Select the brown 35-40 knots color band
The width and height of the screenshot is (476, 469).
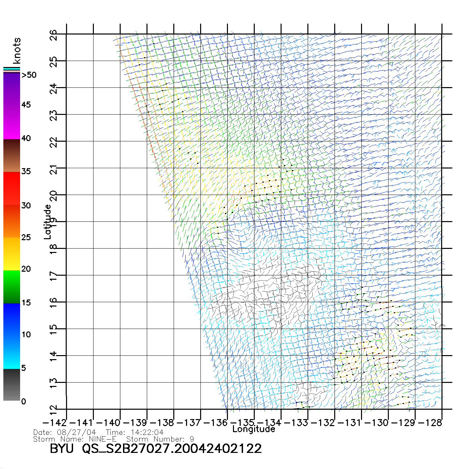pyautogui.click(x=12, y=156)
